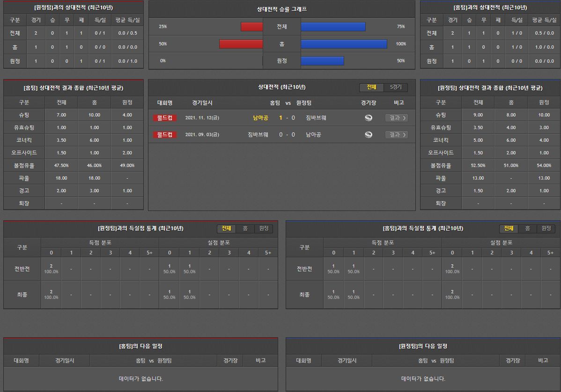The width and height of the screenshot is (561, 392).
Task: Click stadium icon for 2021. 09. 03 match
Action: pos(369,135)
